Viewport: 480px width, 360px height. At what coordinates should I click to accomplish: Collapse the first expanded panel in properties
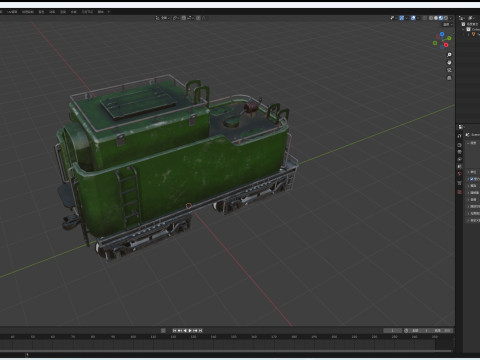(468, 143)
